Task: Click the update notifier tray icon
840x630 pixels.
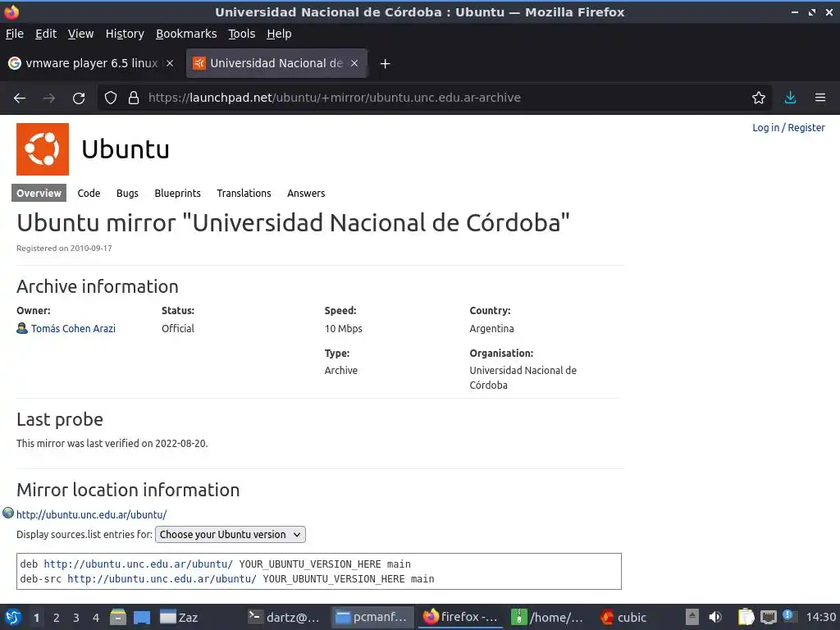Action: (788, 616)
